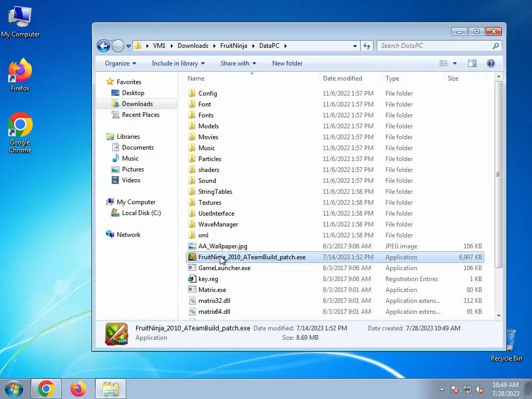Sort by the Name column header
This screenshot has width=532, height=399.
pyautogui.click(x=196, y=78)
